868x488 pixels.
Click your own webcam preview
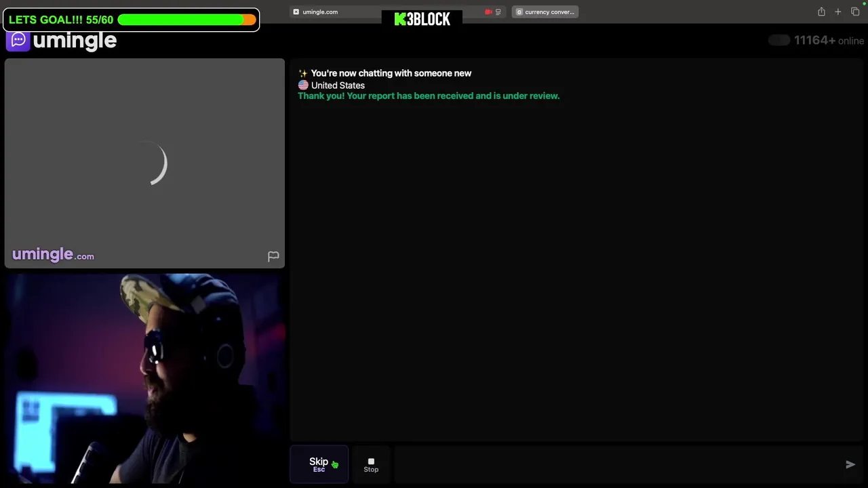click(x=144, y=378)
